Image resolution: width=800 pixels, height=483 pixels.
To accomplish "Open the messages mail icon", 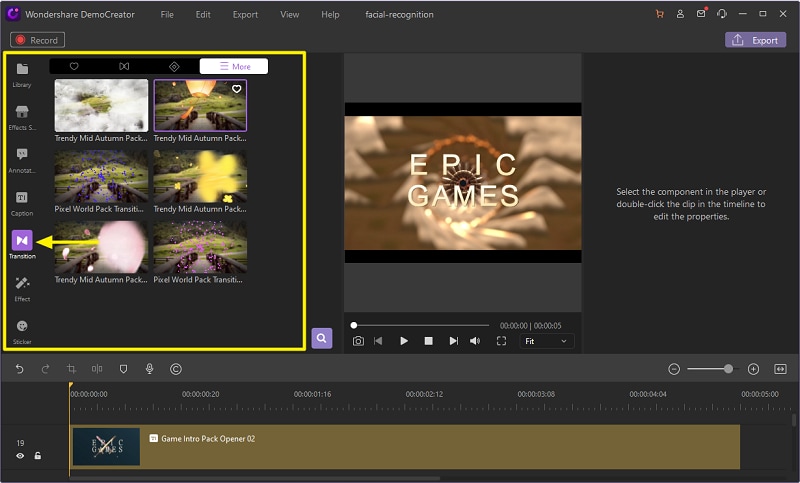I will click(x=701, y=14).
